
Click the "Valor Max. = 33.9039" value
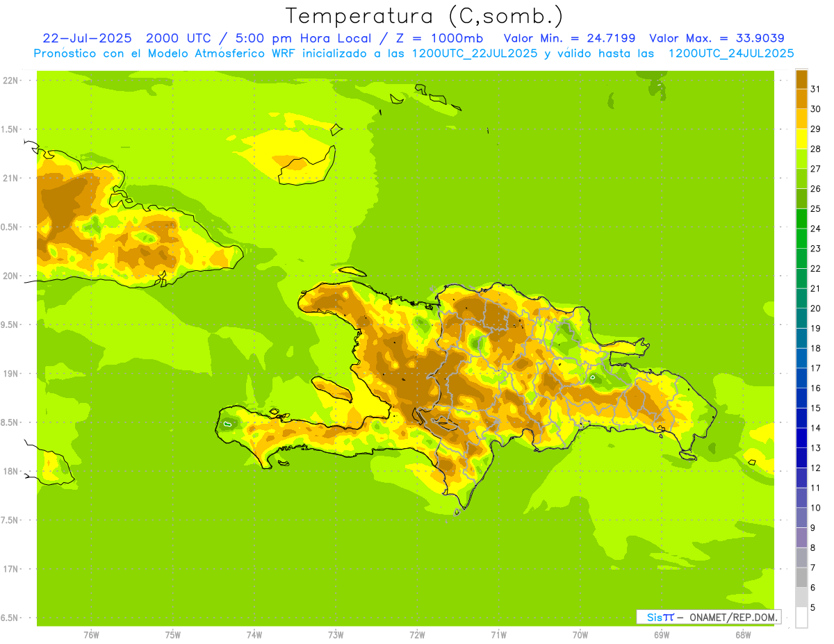click(x=717, y=38)
